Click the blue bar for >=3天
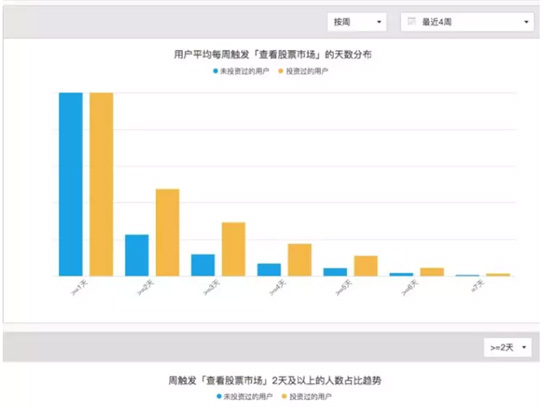The width and height of the screenshot is (554, 407). (x=203, y=265)
